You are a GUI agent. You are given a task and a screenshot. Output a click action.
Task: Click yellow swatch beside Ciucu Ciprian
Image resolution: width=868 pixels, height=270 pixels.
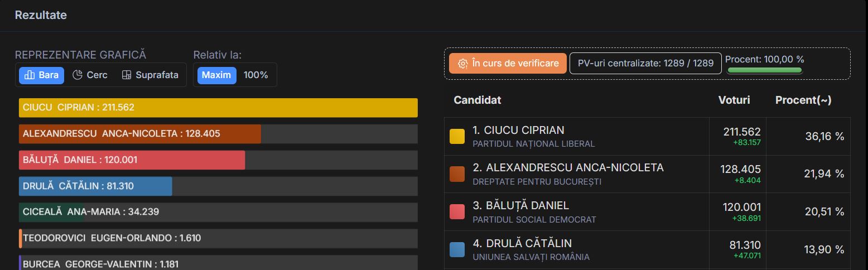pyautogui.click(x=457, y=136)
